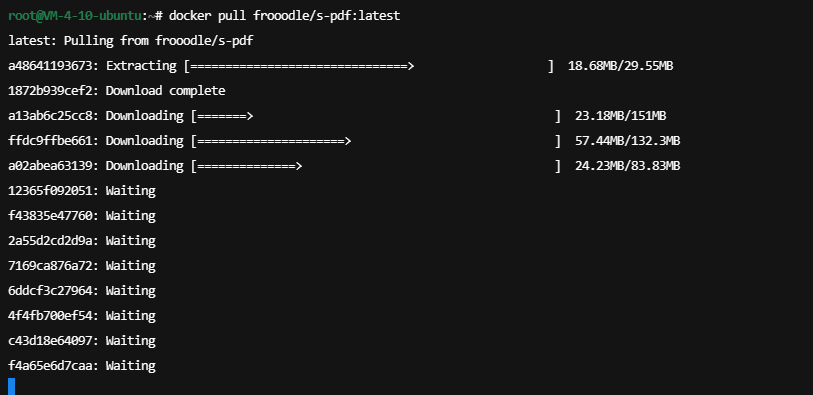Click the docker pull frooodle/s-pdf:latest command
This screenshot has height=395, width=813.
pos(285,16)
